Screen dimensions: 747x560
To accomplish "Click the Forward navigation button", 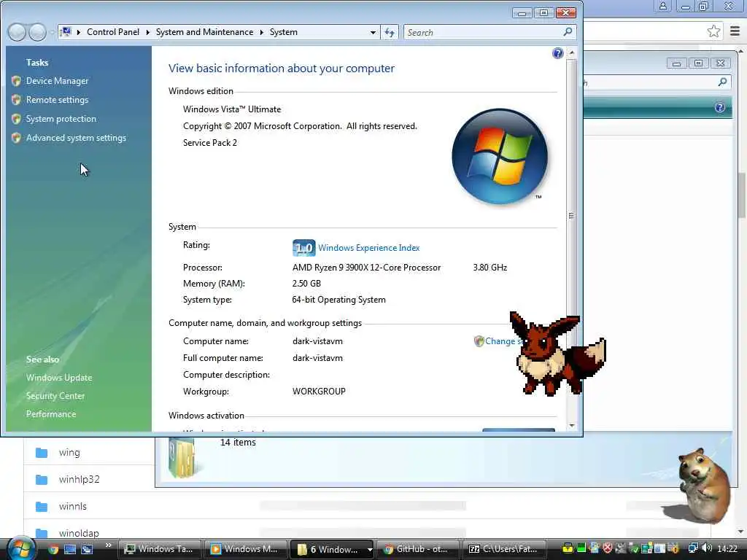I will pyautogui.click(x=38, y=32).
